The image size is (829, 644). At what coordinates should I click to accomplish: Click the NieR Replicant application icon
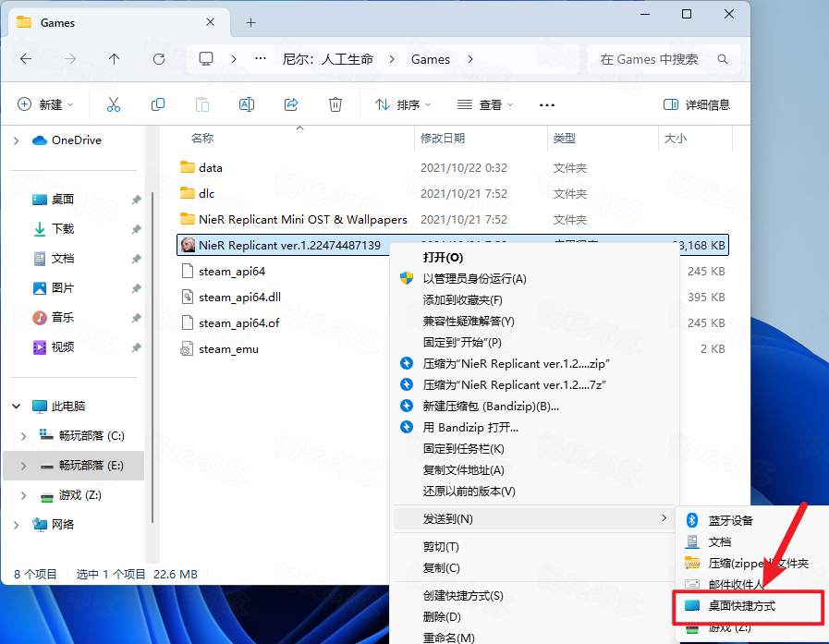click(x=188, y=245)
